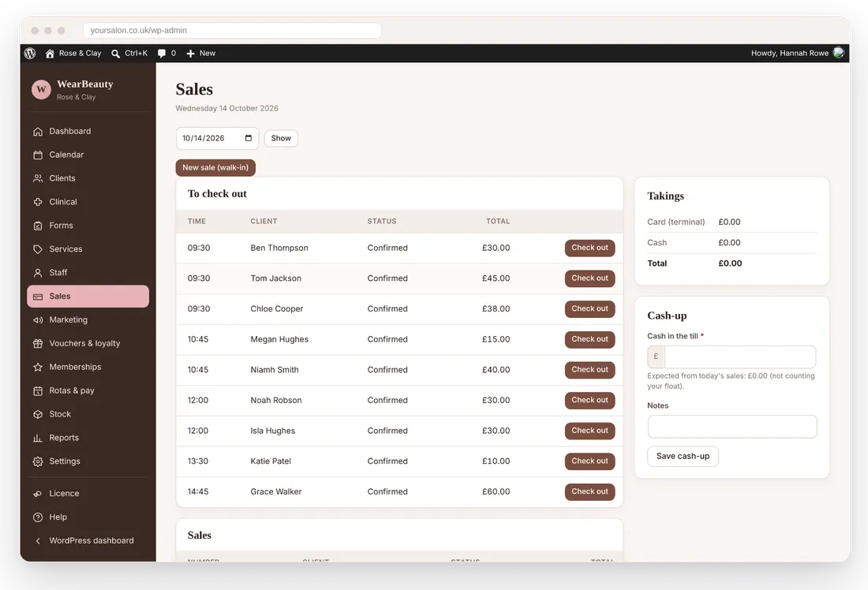Click the Clinical cross icon
This screenshot has width=868, height=590.
[38, 202]
